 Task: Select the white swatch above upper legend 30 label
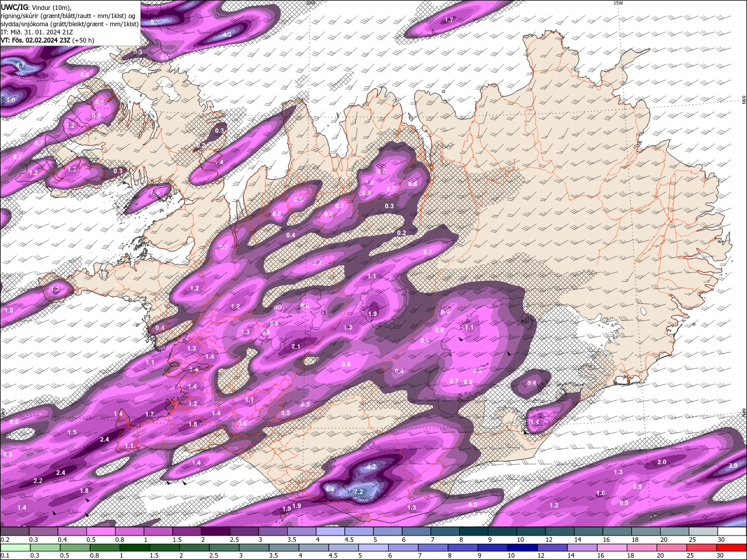click(732, 531)
